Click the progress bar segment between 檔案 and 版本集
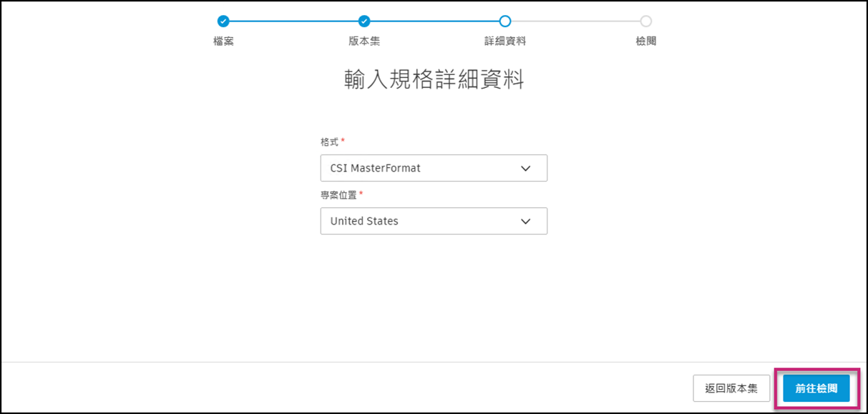 pyautogui.click(x=293, y=21)
